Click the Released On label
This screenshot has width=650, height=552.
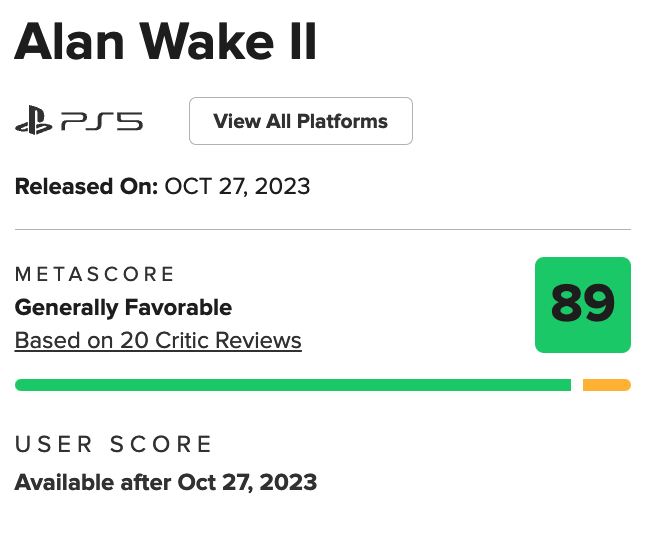86,186
